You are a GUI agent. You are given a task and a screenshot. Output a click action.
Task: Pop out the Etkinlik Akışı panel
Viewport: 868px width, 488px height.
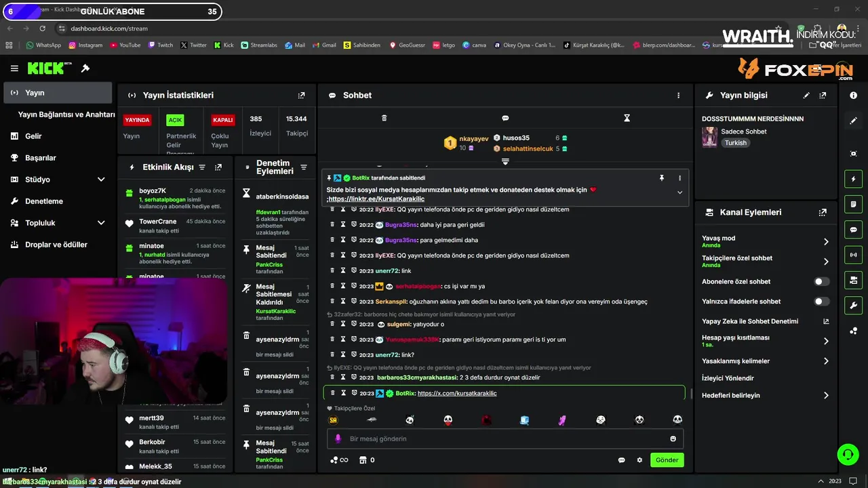[x=218, y=167]
